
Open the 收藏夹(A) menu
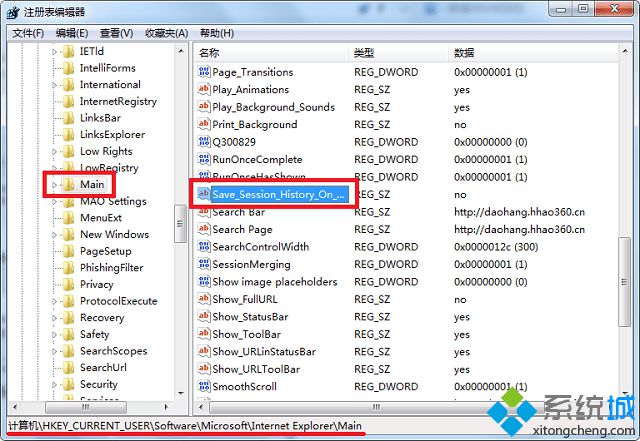[x=166, y=33]
